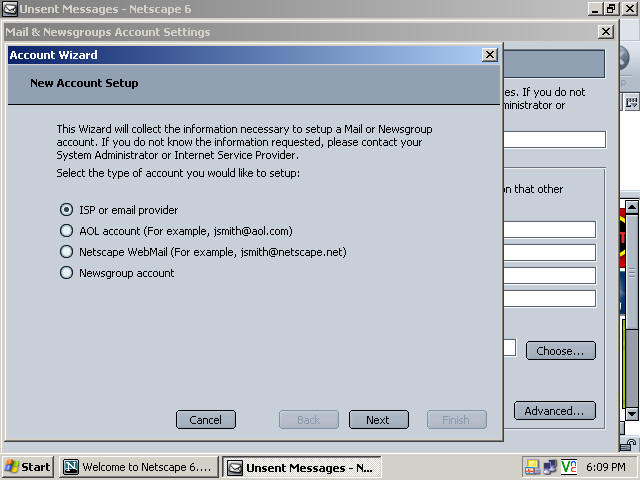Activate Unsent Messages taskbar button
640x480 pixels.
pyautogui.click(x=302, y=467)
